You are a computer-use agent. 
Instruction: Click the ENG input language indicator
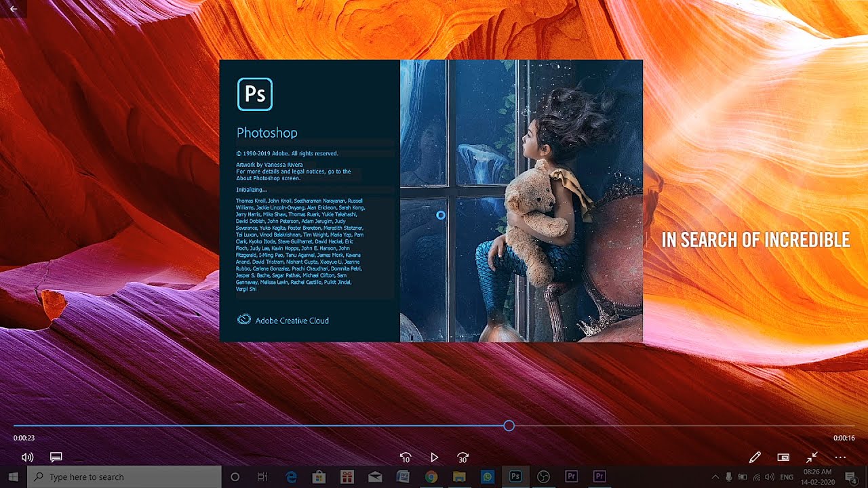click(x=787, y=477)
